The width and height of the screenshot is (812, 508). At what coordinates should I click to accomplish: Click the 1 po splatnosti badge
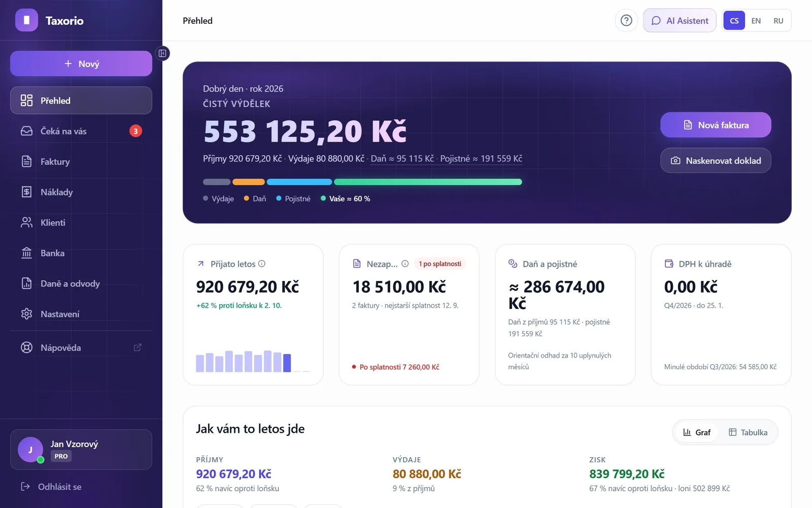pyautogui.click(x=440, y=264)
